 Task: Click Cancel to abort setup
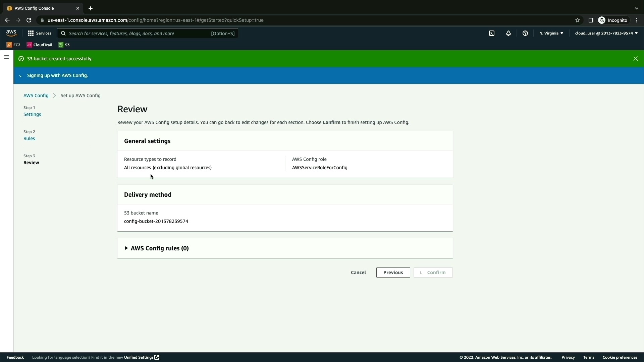pos(358,273)
